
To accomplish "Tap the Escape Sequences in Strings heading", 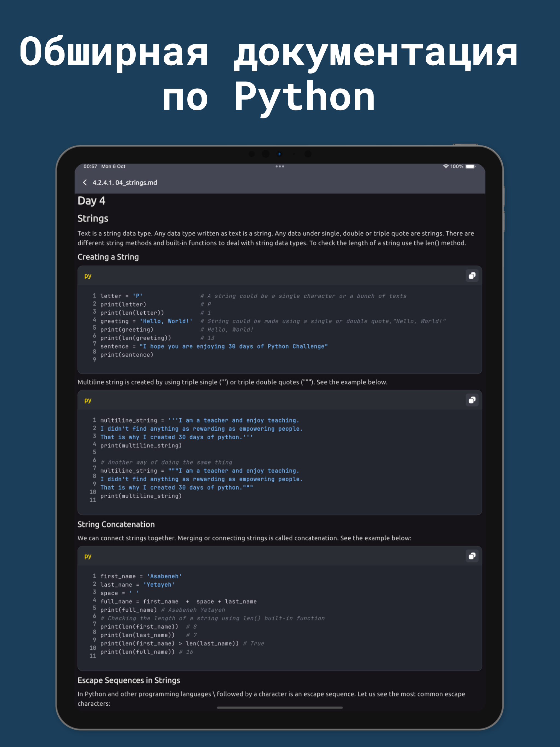I will tap(129, 681).
